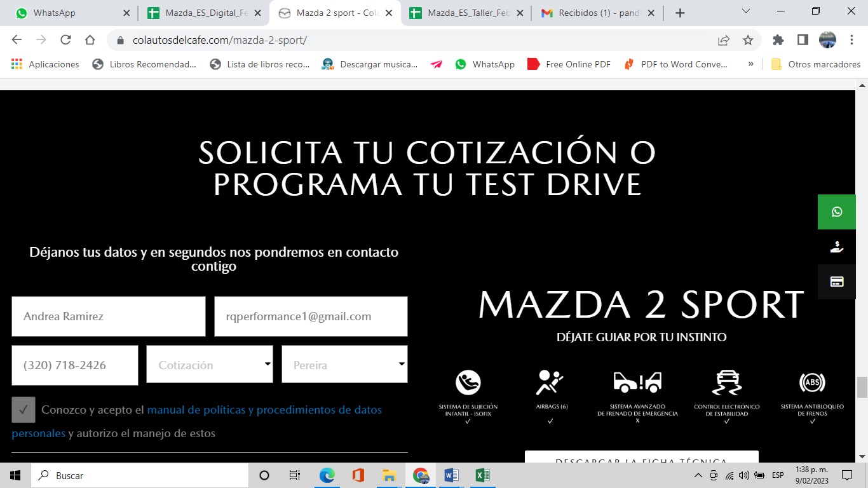Bookmark this page with star icon
The width and height of the screenshot is (868, 488).
tap(748, 40)
